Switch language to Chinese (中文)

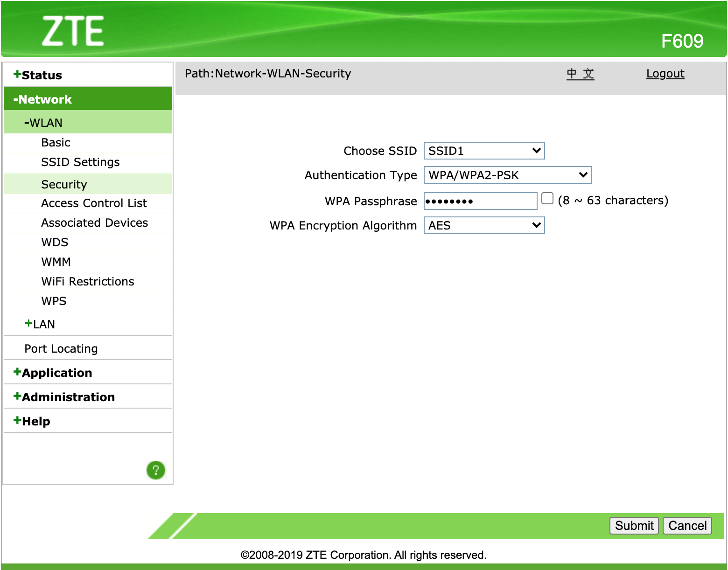(580, 74)
